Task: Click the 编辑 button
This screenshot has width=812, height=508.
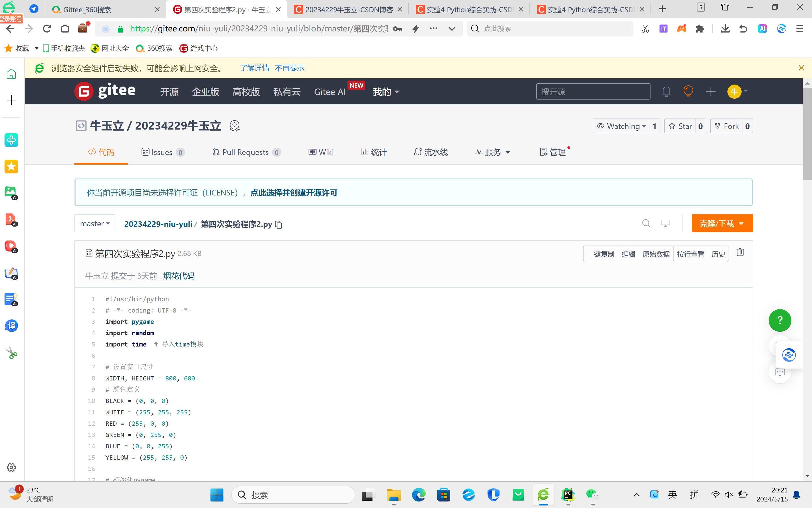Action: pos(628,254)
